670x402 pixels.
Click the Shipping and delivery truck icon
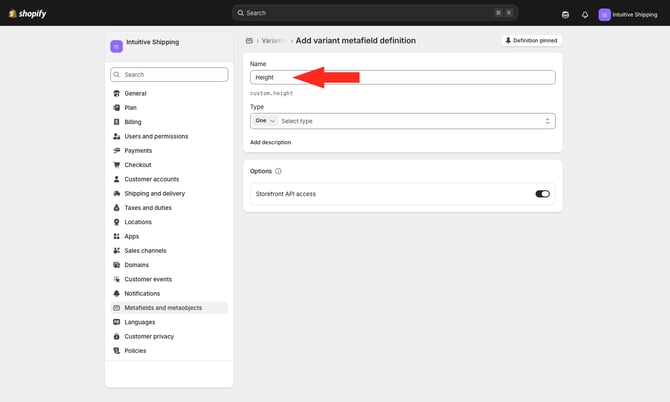[116, 194]
